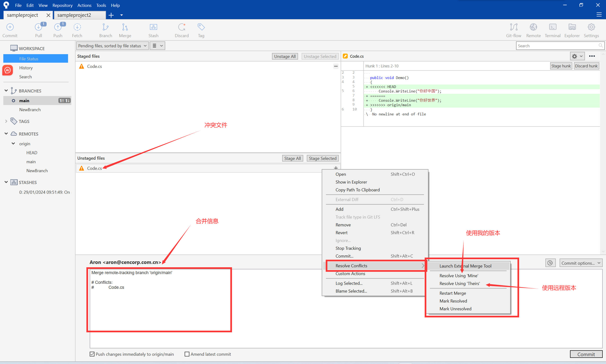The height and width of the screenshot is (364, 606).
Task: Open the Commit view
Action: click(10, 30)
